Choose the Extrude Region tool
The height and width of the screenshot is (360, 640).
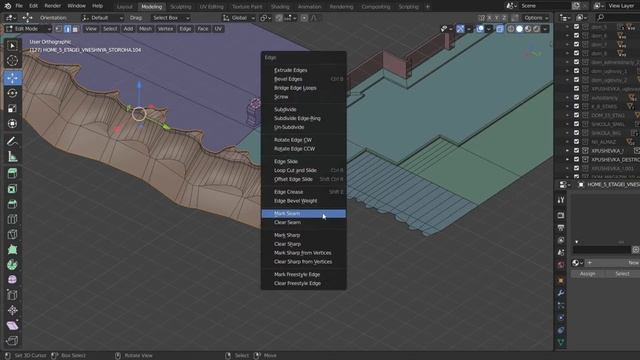12,173
